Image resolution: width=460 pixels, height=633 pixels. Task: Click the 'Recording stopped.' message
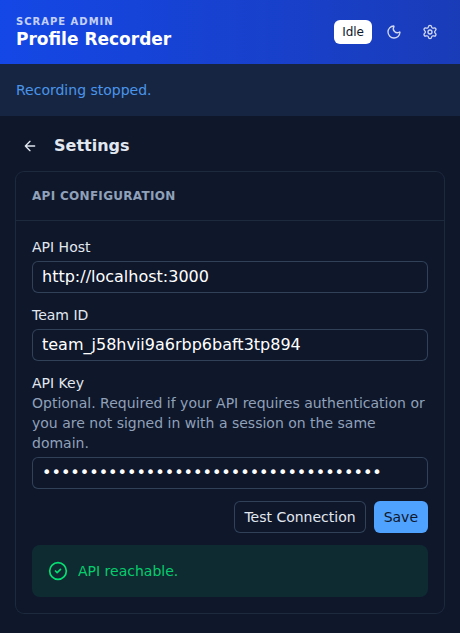84,90
